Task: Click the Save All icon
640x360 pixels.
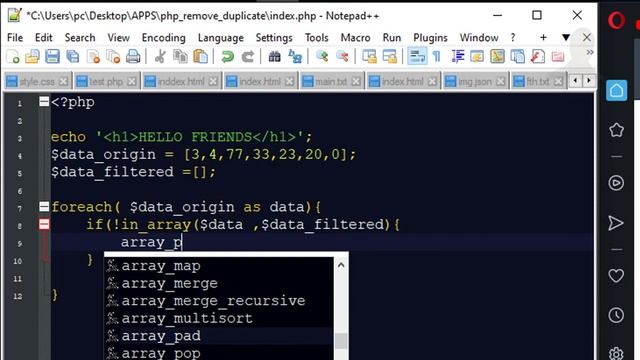Action: 73,57
